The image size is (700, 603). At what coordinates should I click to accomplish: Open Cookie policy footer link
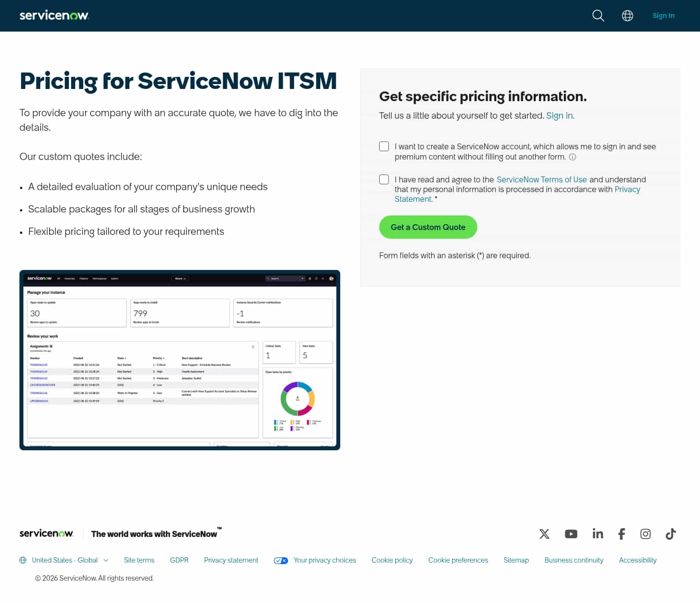tap(392, 560)
